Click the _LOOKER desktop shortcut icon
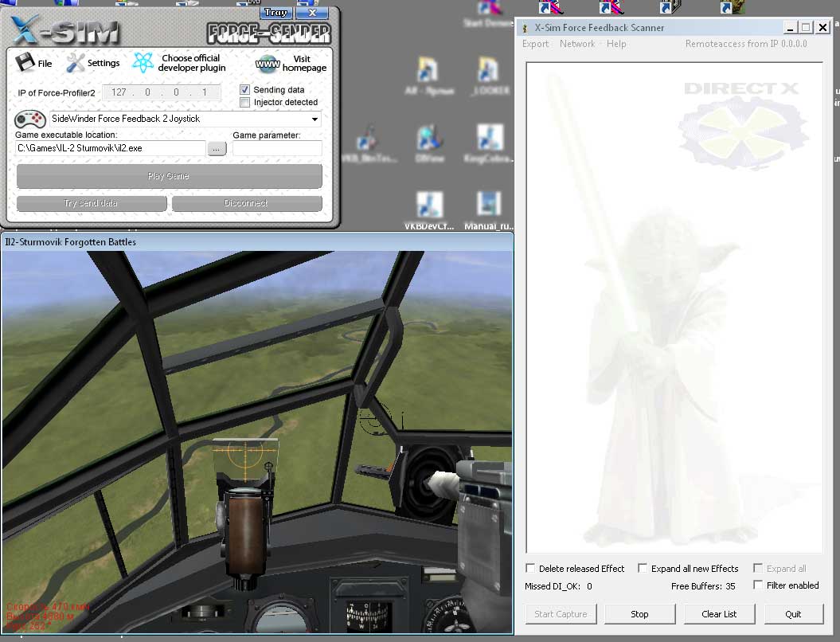The height and width of the screenshot is (642, 840). coord(490,70)
